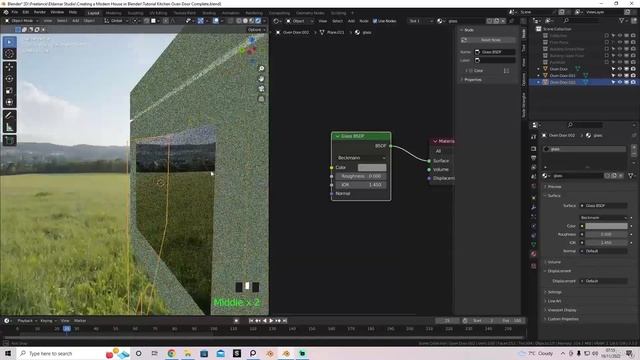Select the Annotate tool in viewport toolbar

(x=9, y=116)
